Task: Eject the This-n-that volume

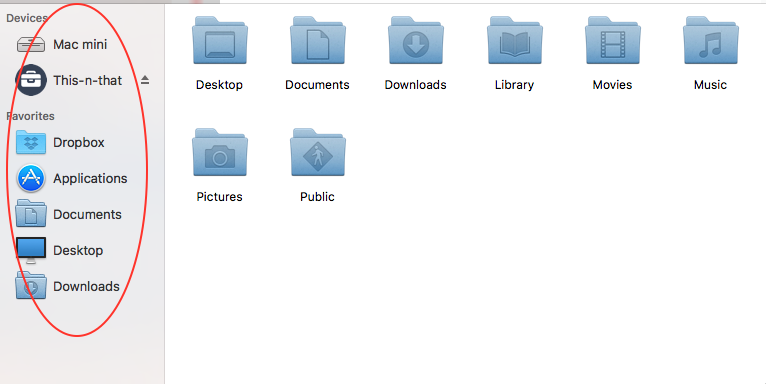Action: (x=145, y=80)
